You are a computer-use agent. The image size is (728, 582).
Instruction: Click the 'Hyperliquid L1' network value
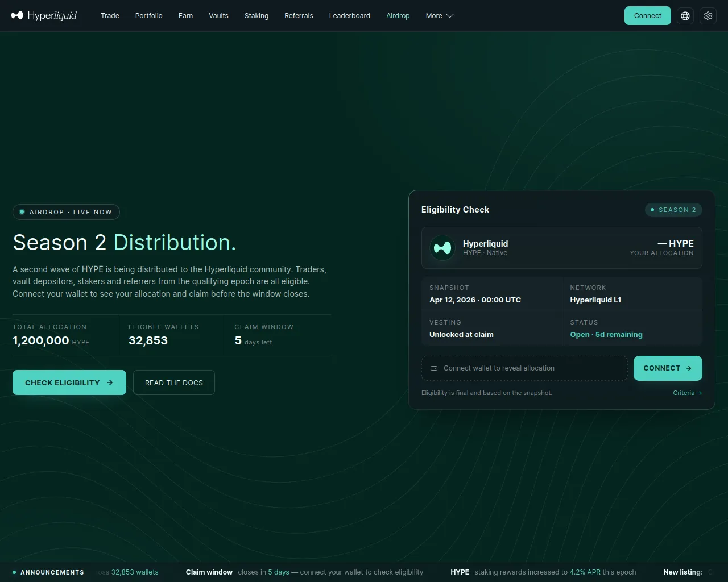[595, 300]
